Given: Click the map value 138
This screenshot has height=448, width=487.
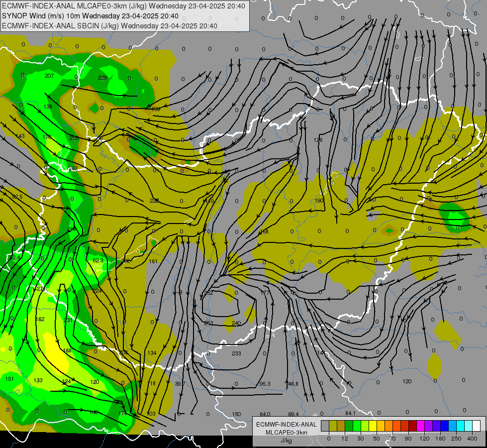Looking at the screenshot, I should pos(48,107).
